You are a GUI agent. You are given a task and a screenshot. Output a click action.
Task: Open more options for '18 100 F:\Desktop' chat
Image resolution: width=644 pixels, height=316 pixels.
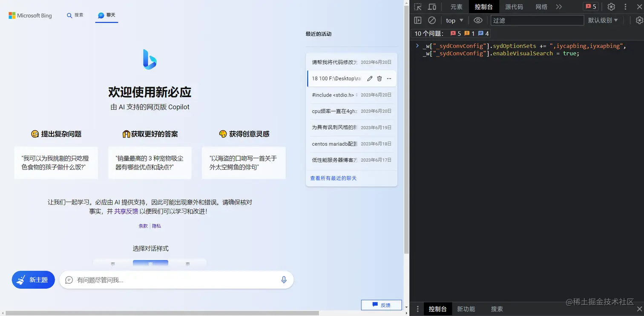389,78
